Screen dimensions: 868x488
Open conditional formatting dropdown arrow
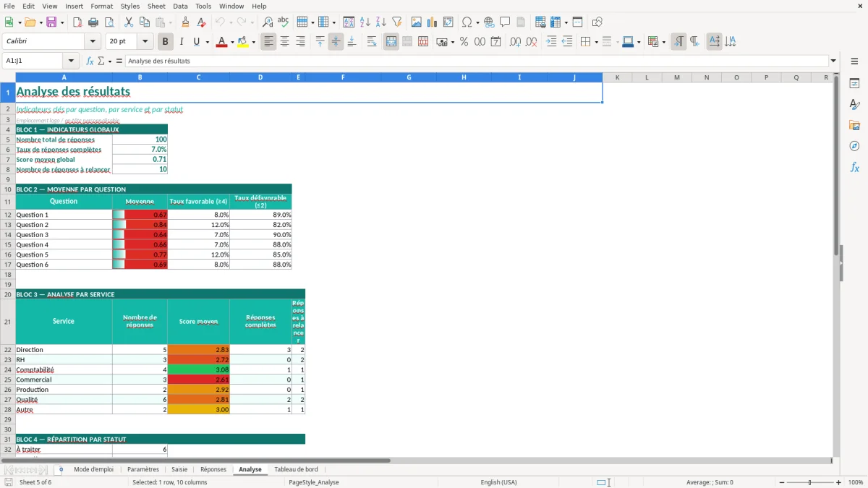click(663, 42)
